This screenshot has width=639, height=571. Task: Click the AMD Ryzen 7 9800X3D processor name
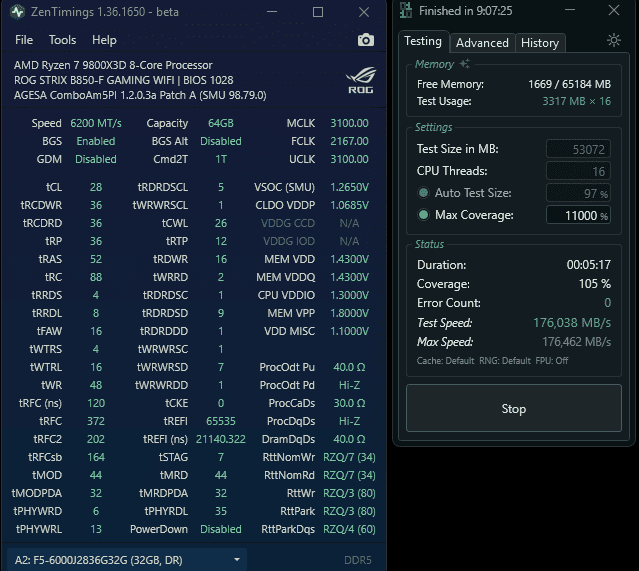coord(113,65)
